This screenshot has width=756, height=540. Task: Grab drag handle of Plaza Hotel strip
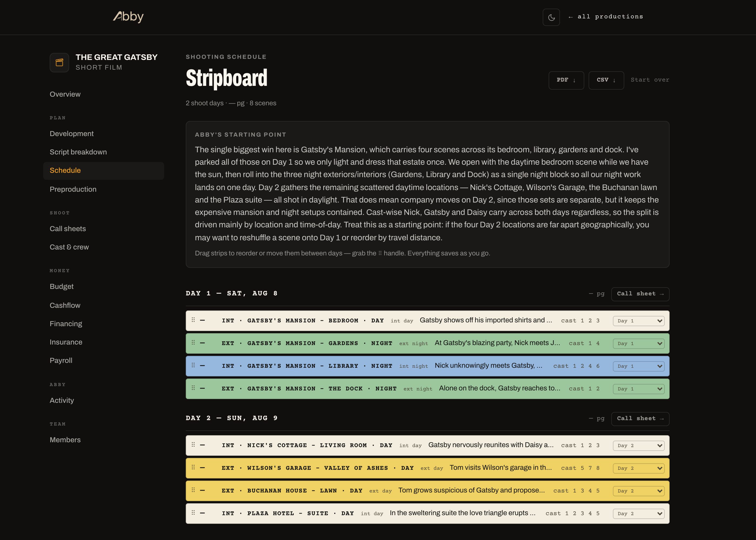193,512
